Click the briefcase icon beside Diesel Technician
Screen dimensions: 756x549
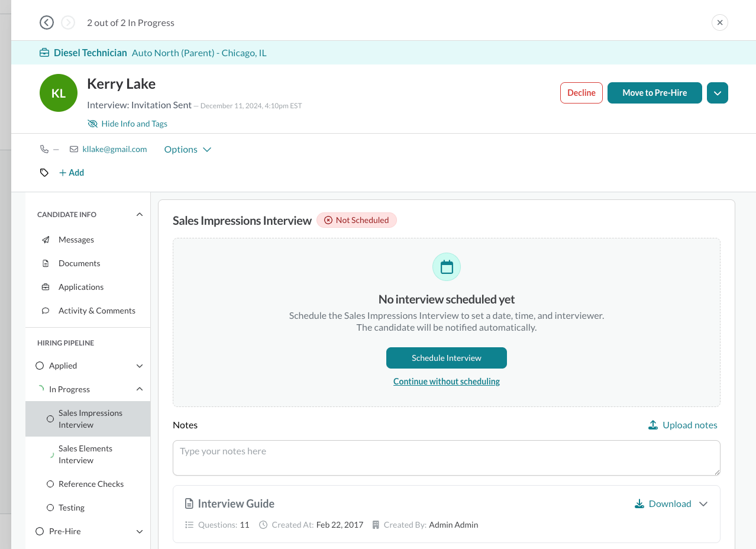pos(44,53)
